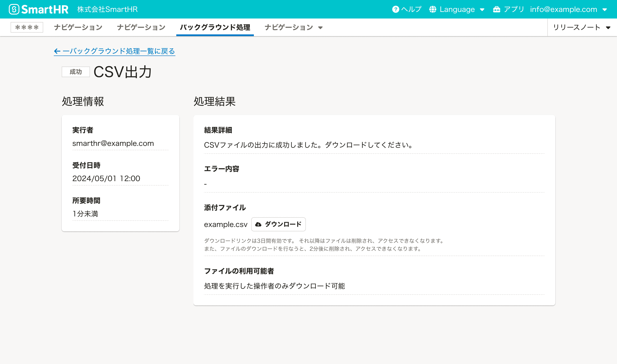The image size is (617, 364).
Task: Select the first ナビゲーション tab
Action: 78,27
